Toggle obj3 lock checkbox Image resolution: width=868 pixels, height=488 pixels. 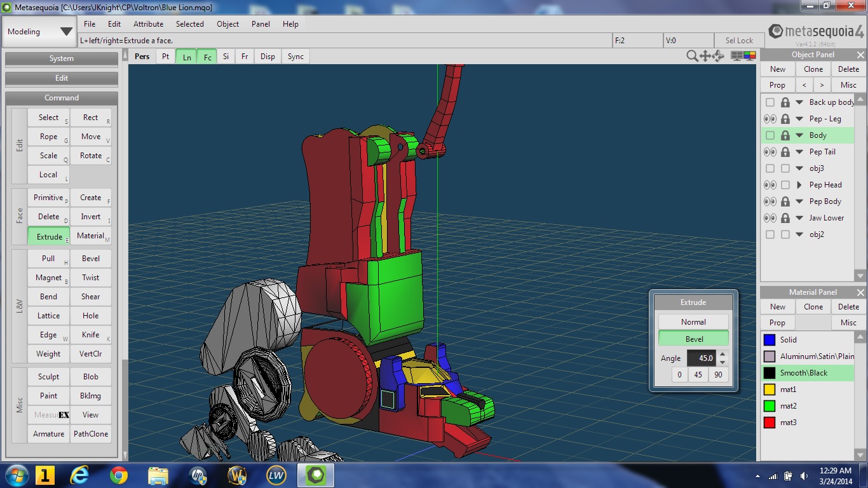click(x=785, y=168)
